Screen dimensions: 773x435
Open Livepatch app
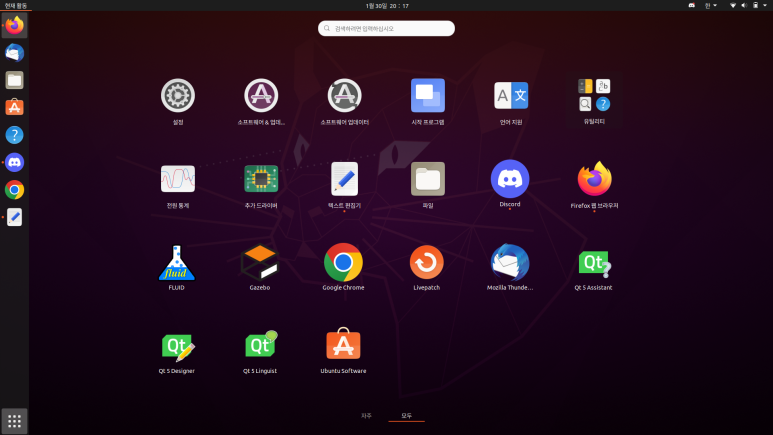click(427, 262)
